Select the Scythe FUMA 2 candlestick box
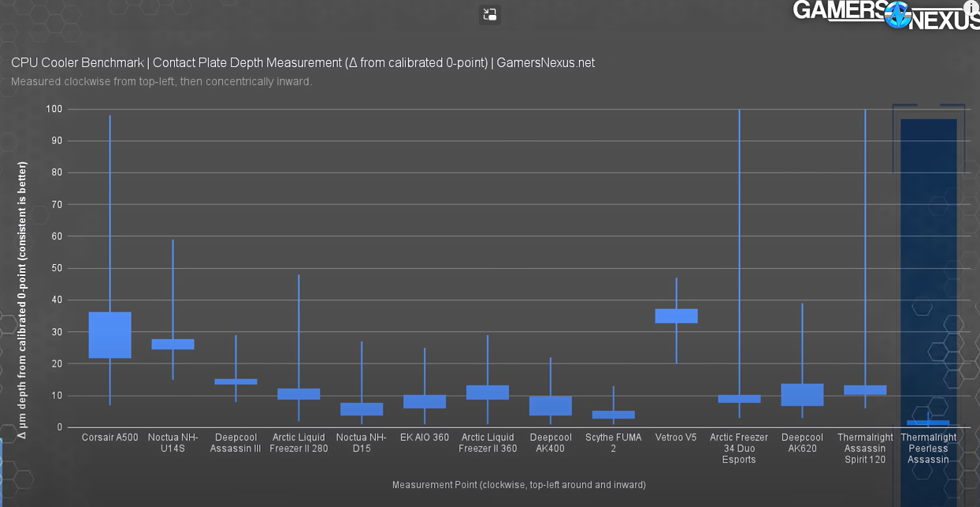980x507 pixels. point(614,415)
